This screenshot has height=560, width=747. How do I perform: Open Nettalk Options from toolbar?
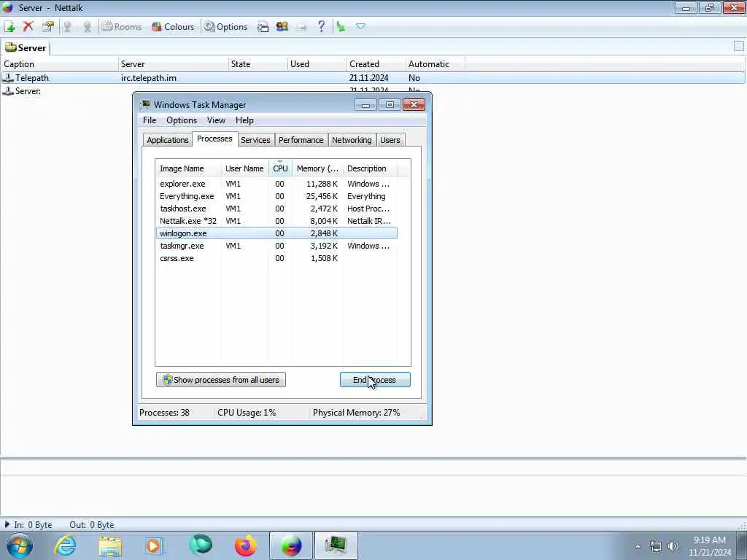[x=226, y=27]
